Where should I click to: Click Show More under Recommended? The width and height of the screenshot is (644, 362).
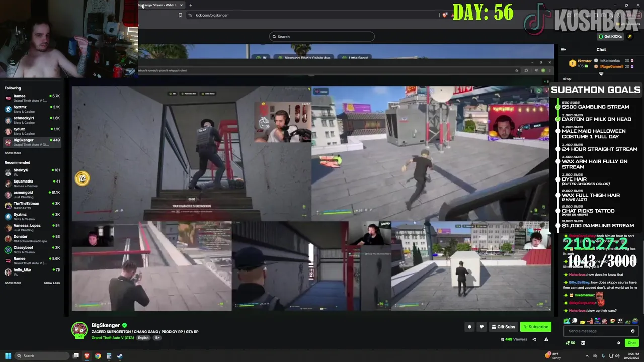click(x=13, y=283)
